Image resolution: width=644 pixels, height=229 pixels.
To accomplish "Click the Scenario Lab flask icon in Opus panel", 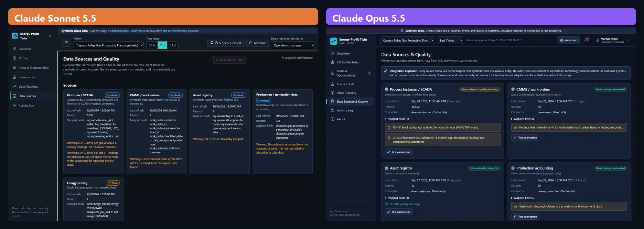I will [x=333, y=84].
